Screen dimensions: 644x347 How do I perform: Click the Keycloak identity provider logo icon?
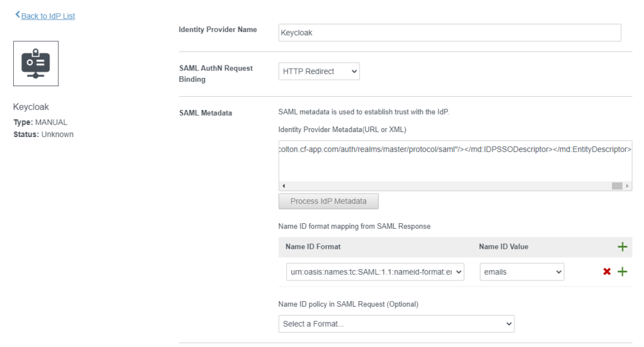coord(36,63)
